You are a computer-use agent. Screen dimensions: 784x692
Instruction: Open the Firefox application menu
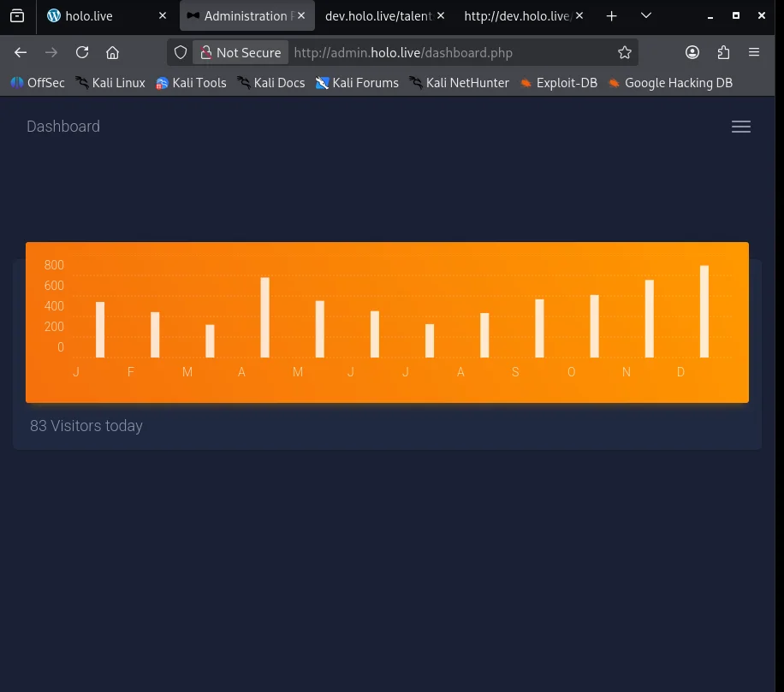click(754, 52)
